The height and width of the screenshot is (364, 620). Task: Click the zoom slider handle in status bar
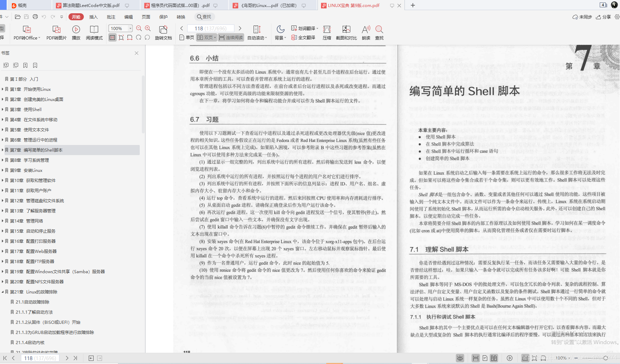point(606,358)
